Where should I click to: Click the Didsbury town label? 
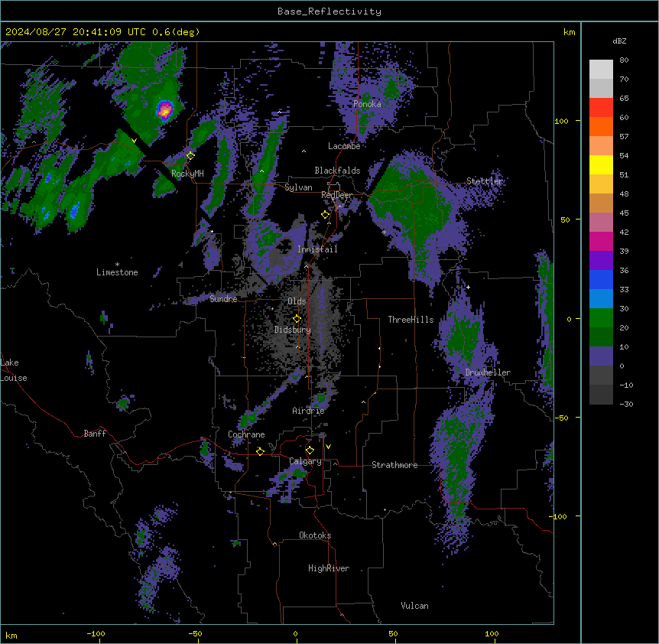tap(293, 330)
